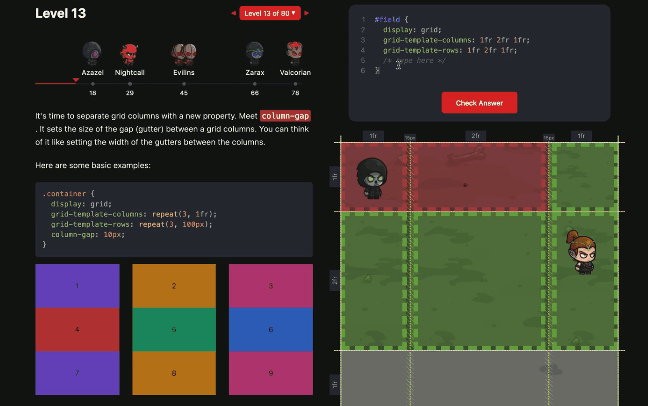Select the Azazel boss avatar
Screen dimensions: 648x406
[x=92, y=53]
